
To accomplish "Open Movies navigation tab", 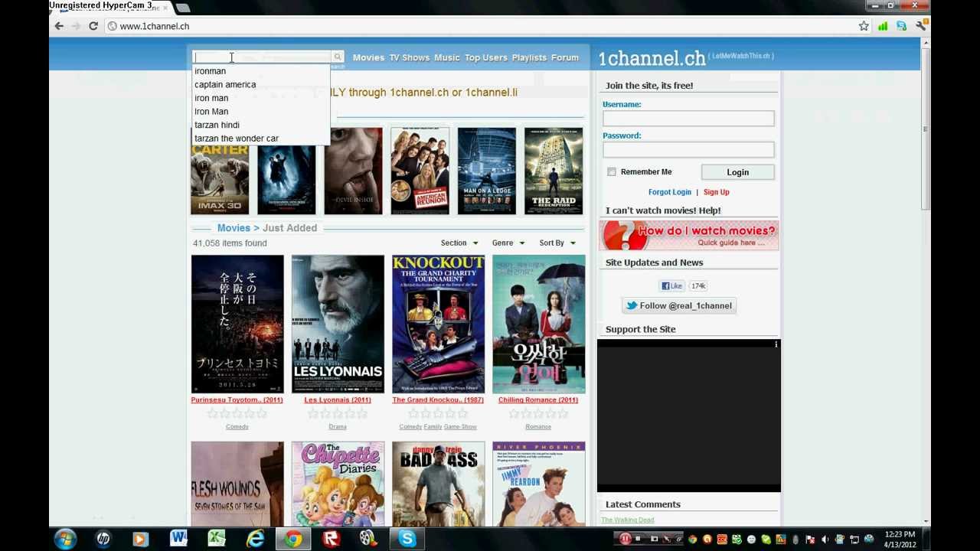I will 368,57.
